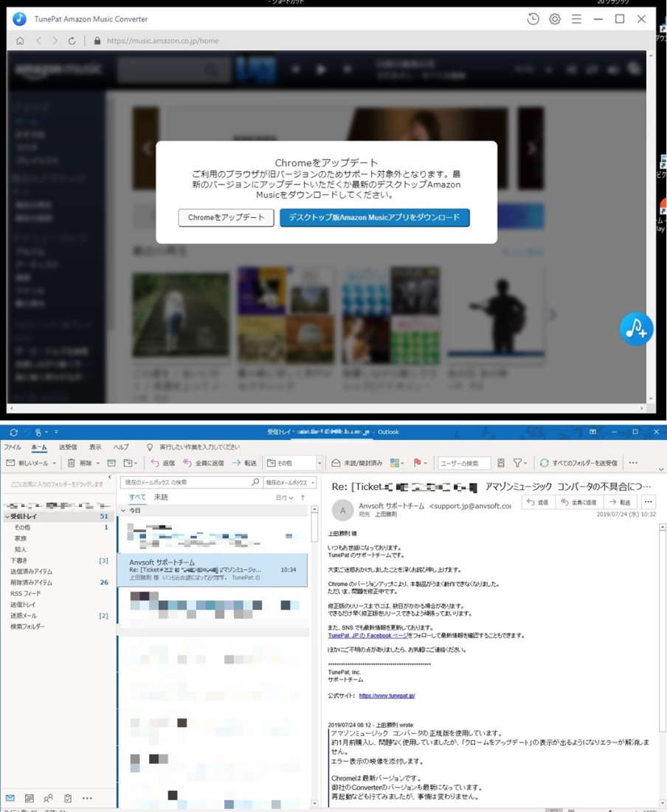Click the '実行したい作業を入力してください' search box
The height and width of the screenshot is (812, 667).
tap(199, 447)
